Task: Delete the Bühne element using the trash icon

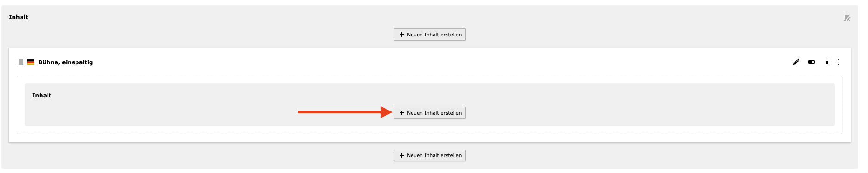Action: click(x=827, y=62)
